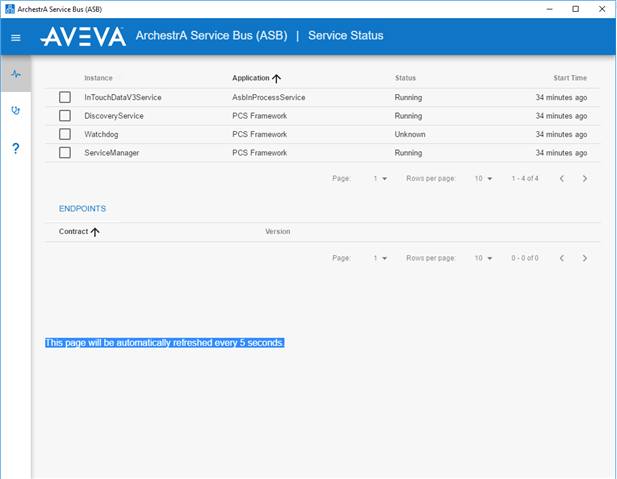Close the ASB window
Viewport: 617px width, 479px height.
pyautogui.click(x=602, y=9)
